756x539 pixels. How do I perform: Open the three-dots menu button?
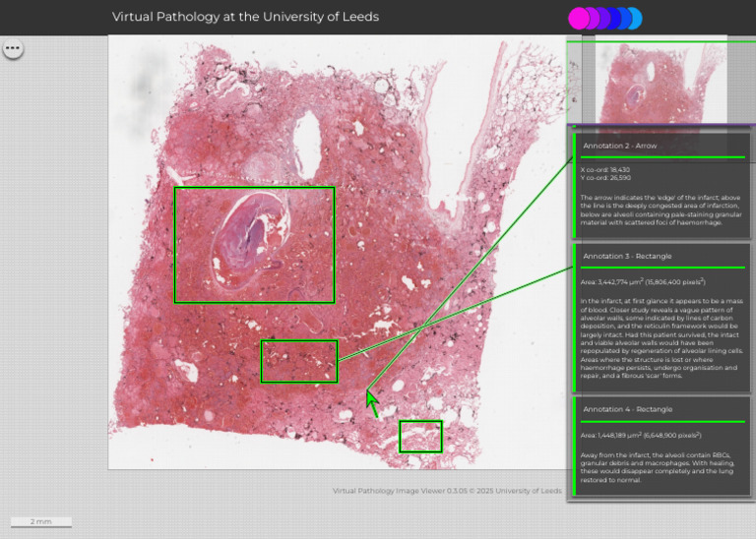tap(13, 48)
